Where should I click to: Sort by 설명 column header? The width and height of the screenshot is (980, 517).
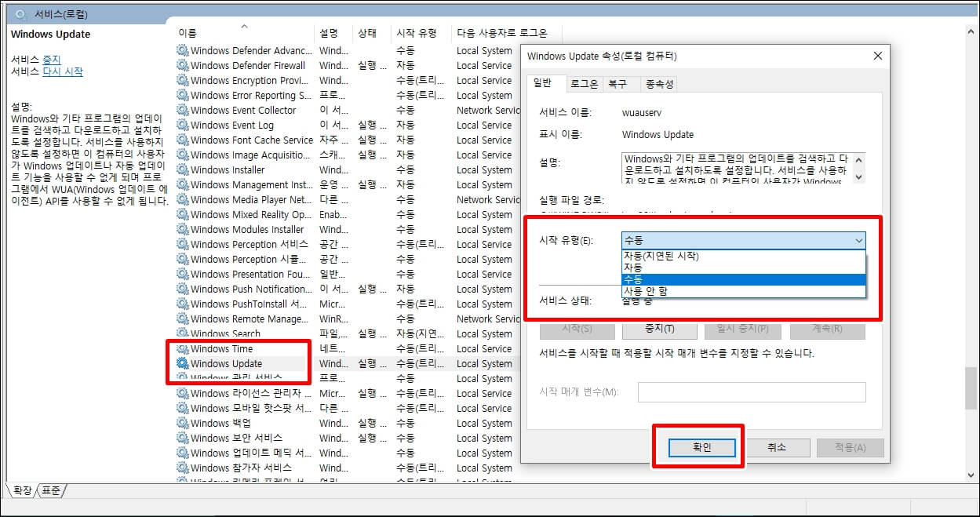coord(333,33)
